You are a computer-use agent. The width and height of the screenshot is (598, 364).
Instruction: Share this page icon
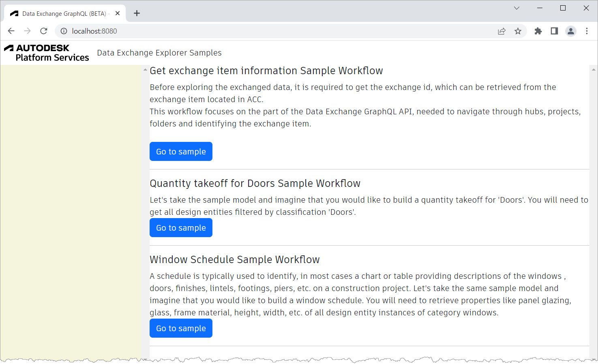click(x=502, y=31)
